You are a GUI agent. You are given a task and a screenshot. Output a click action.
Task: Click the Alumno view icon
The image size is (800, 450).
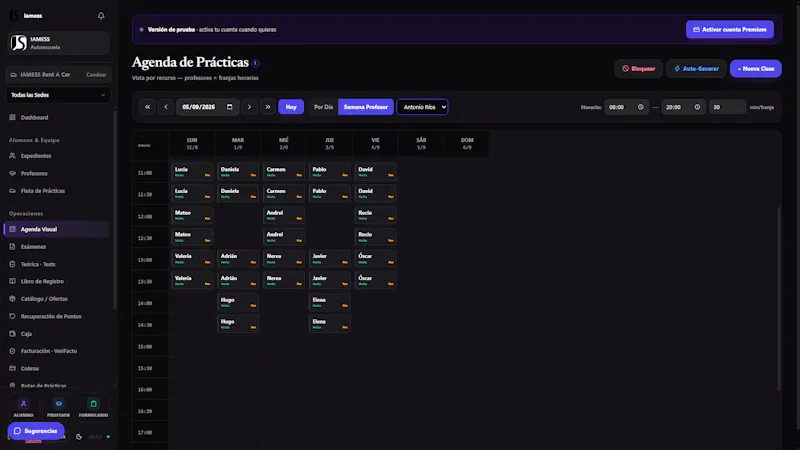pyautogui.click(x=23, y=404)
